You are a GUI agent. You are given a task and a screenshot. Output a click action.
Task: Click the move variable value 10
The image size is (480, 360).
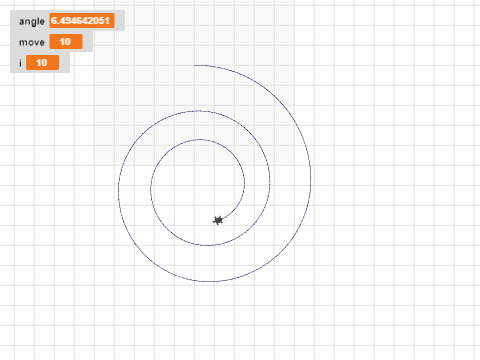coord(66,42)
